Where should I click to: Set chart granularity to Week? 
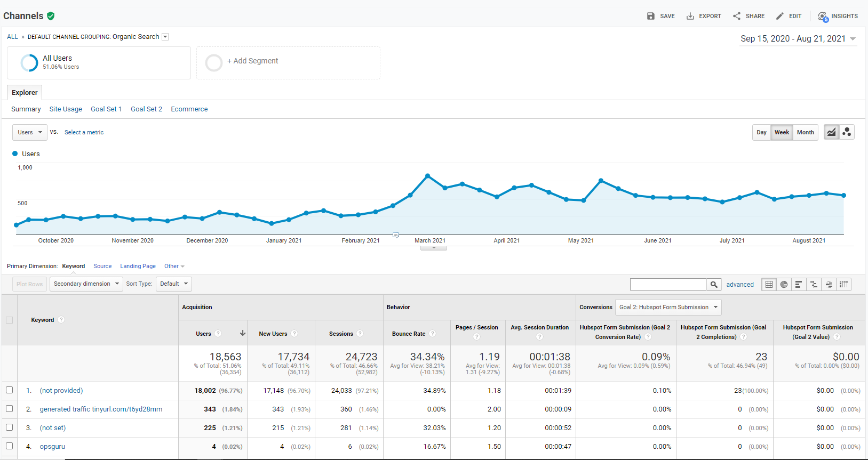(x=782, y=132)
